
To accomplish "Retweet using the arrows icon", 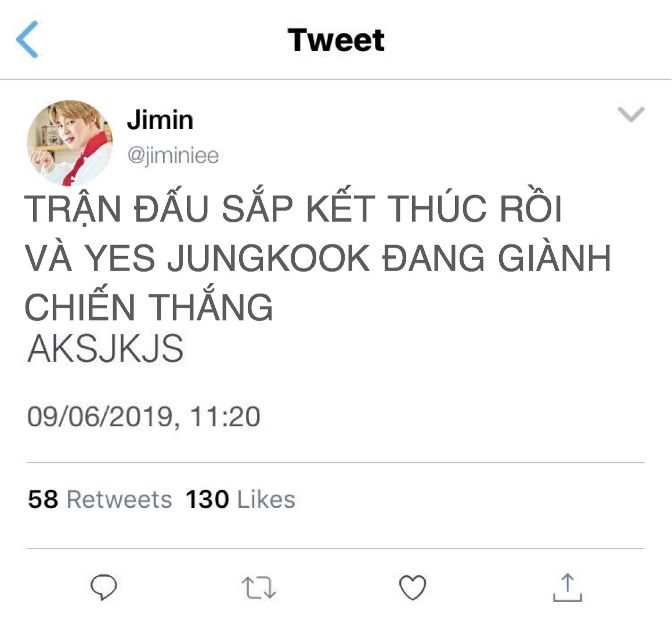I will tap(258, 587).
